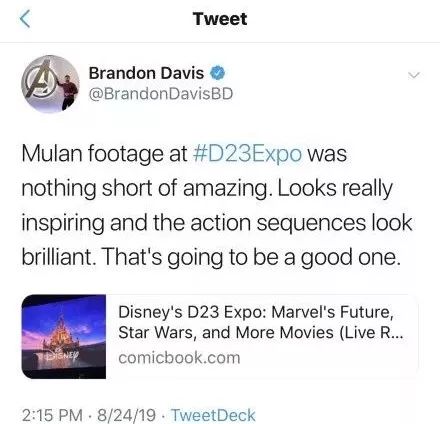The image size is (440, 424).
Task: Click the 'nothing short of amazing' text
Action: [x=145, y=188]
